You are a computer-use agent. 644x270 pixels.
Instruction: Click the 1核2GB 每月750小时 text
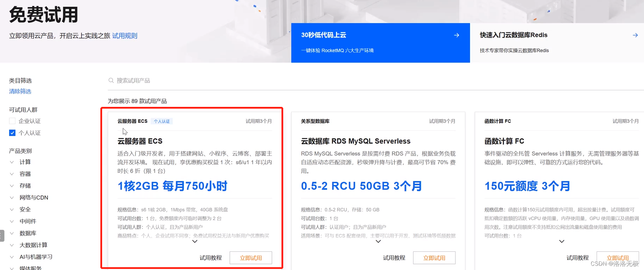coord(172,186)
